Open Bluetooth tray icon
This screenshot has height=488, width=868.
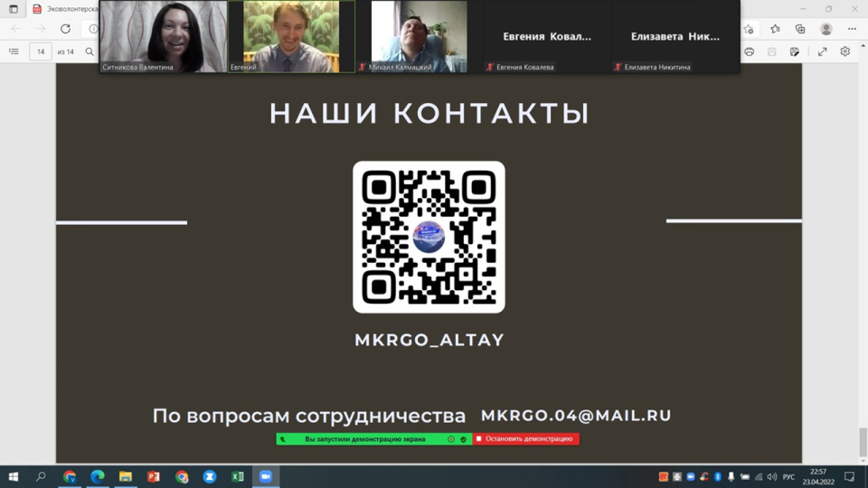(x=717, y=476)
